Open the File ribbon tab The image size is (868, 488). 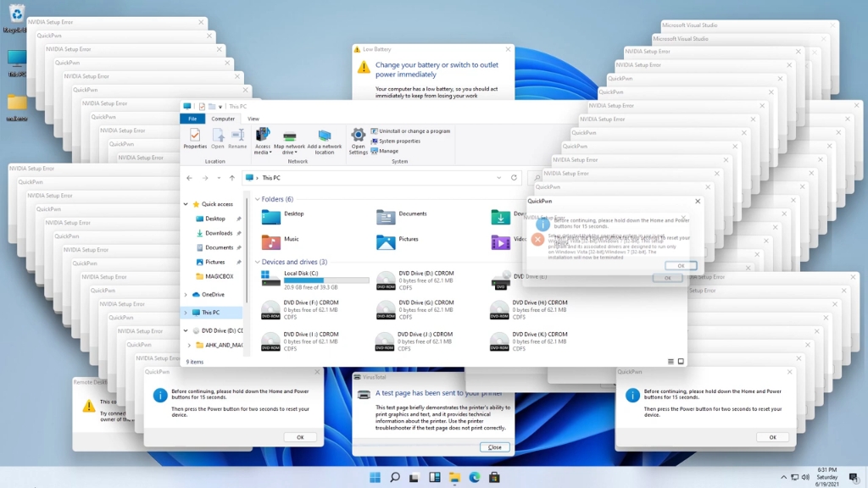(x=192, y=119)
